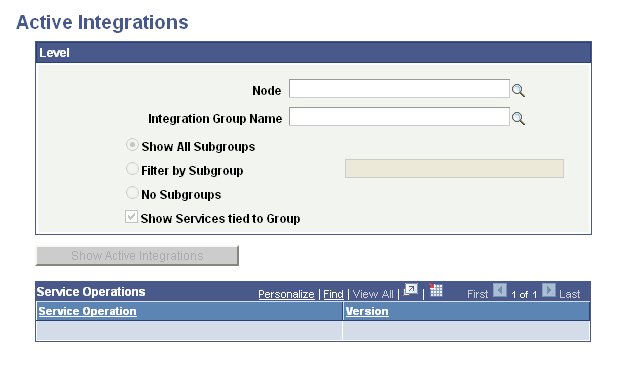Select Show All Subgroups radio button

[x=132, y=145]
